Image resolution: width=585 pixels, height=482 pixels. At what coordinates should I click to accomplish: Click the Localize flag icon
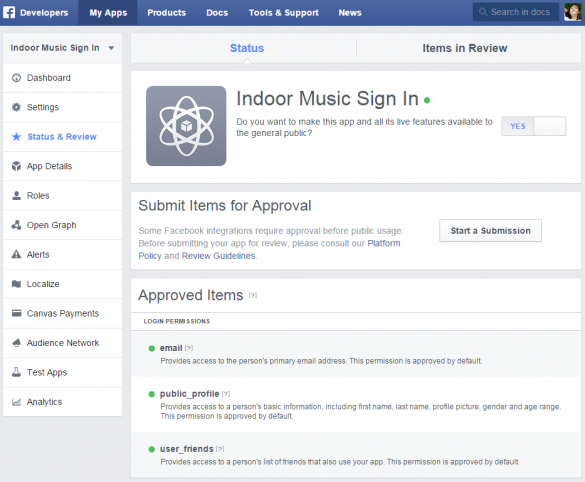16,284
